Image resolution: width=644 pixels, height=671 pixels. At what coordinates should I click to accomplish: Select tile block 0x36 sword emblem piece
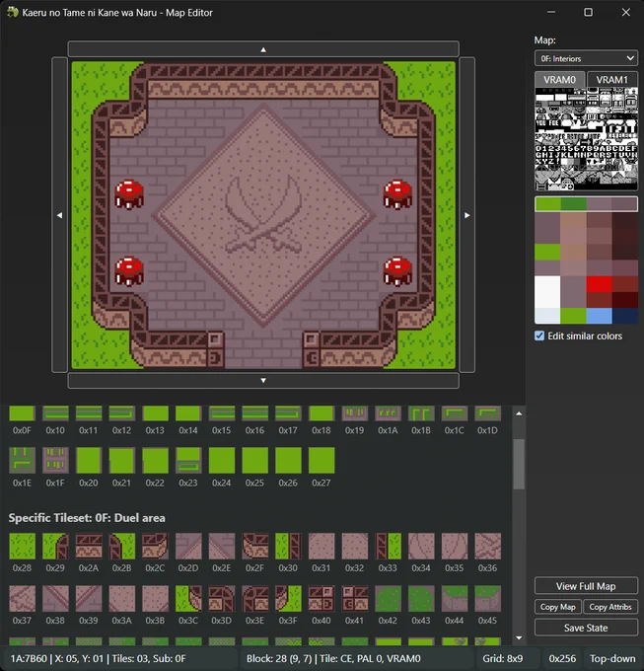pos(488,546)
